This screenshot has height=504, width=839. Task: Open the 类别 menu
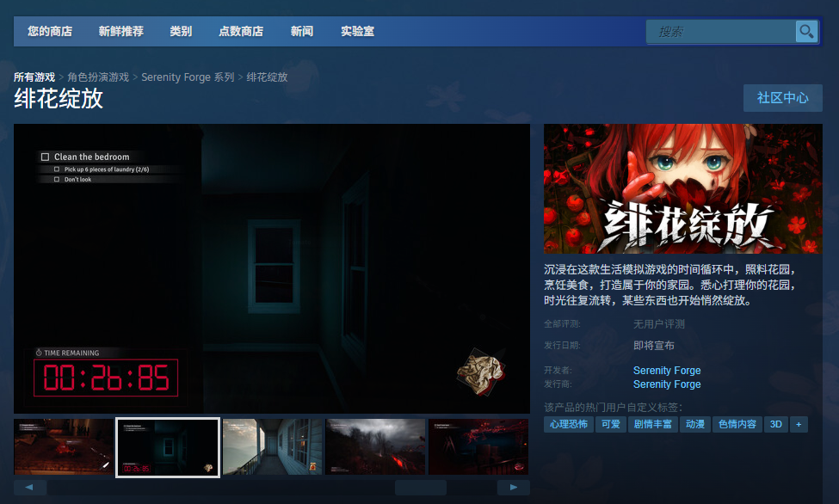[x=181, y=31]
